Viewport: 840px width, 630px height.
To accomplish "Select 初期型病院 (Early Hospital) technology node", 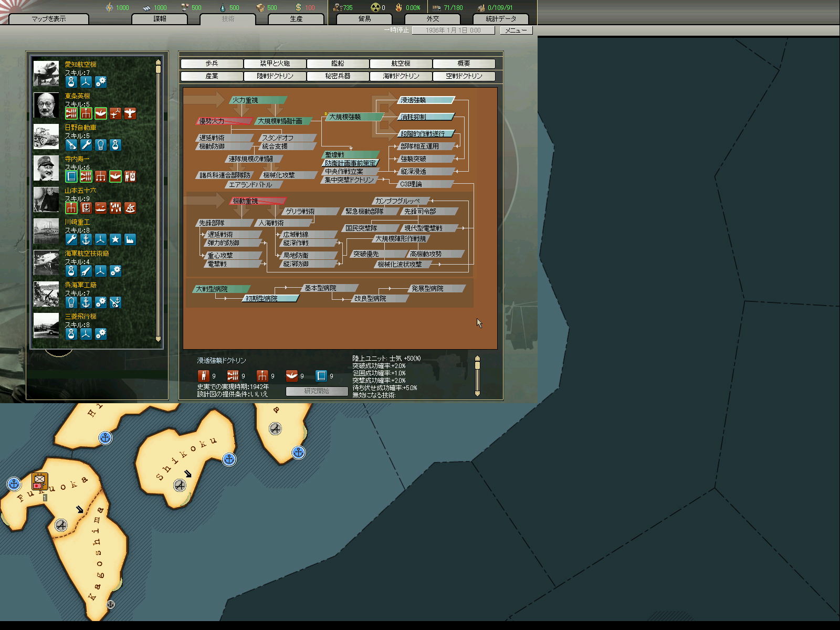I will [x=270, y=298].
